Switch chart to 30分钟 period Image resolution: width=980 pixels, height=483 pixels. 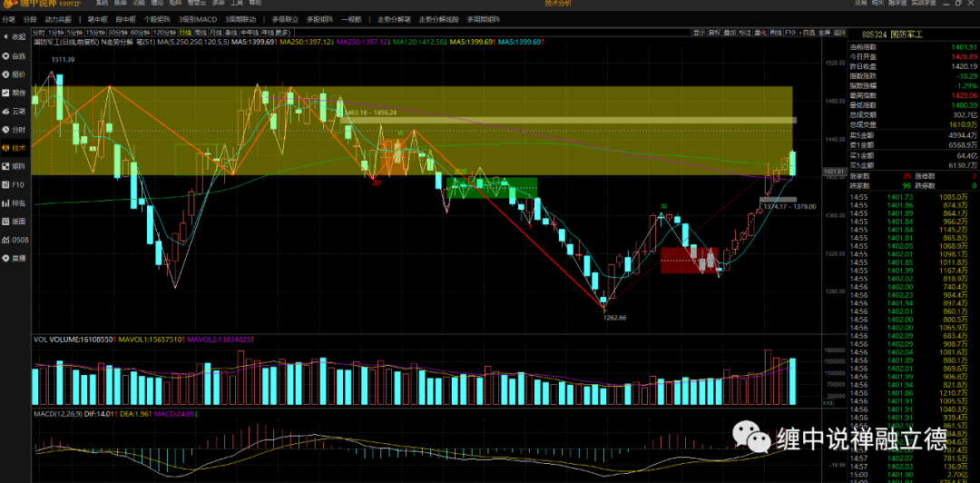click(x=117, y=32)
